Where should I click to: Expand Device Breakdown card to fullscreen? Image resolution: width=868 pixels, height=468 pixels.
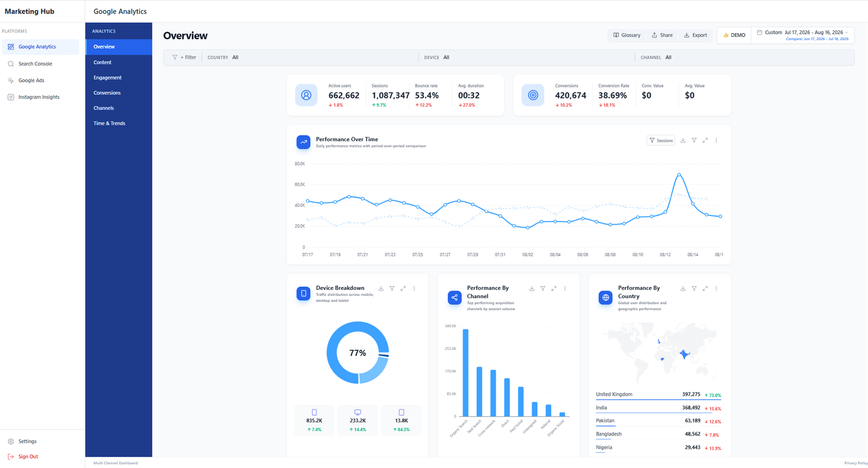tap(403, 289)
